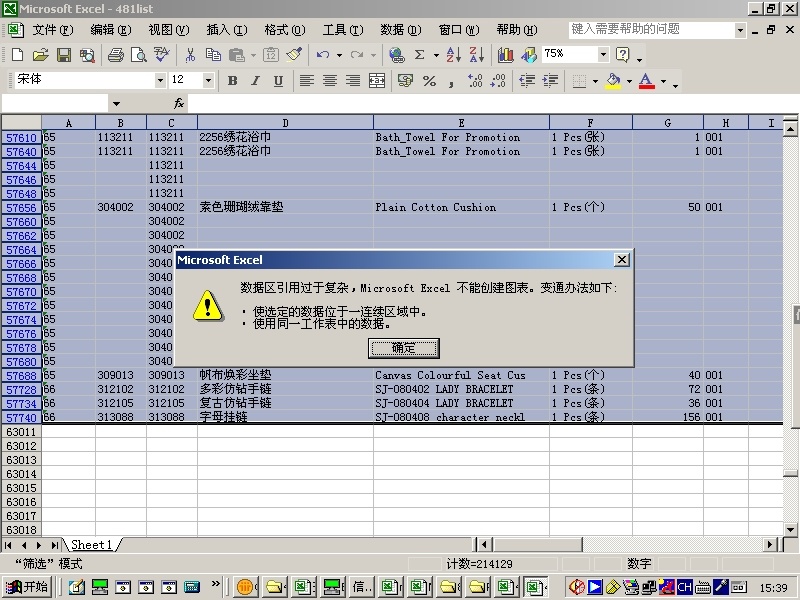The width and height of the screenshot is (800, 600).
Task: Click the Center alignment icon
Action: point(330,81)
